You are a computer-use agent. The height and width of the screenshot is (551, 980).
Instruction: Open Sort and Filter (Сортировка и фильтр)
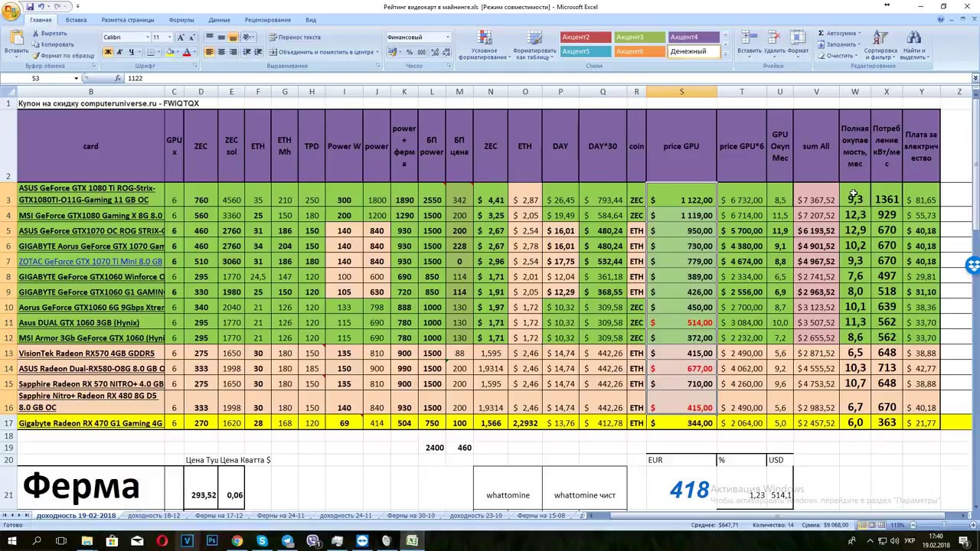(x=880, y=44)
